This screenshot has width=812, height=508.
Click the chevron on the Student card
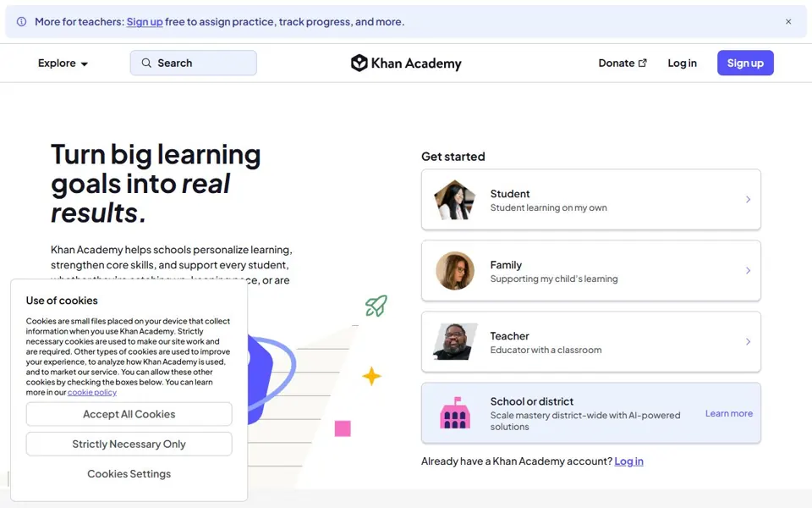[x=748, y=200]
